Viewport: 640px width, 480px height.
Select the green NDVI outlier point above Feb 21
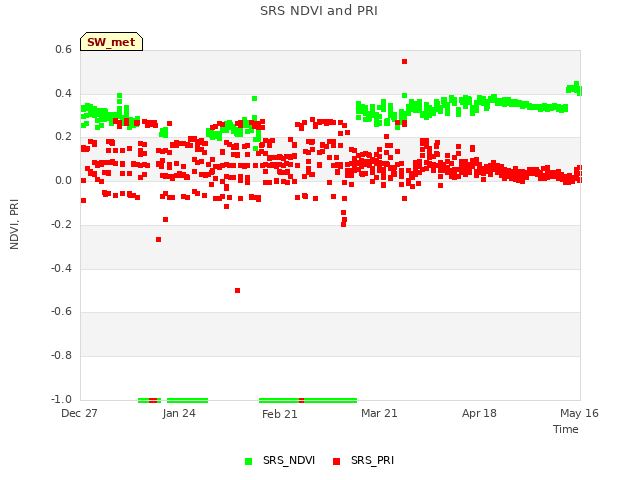pyautogui.click(x=255, y=98)
